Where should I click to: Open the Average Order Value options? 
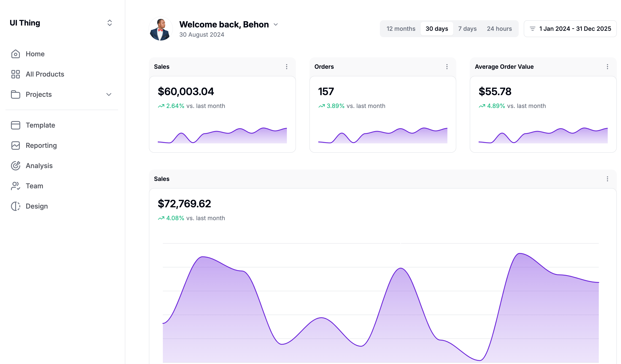[607, 67]
